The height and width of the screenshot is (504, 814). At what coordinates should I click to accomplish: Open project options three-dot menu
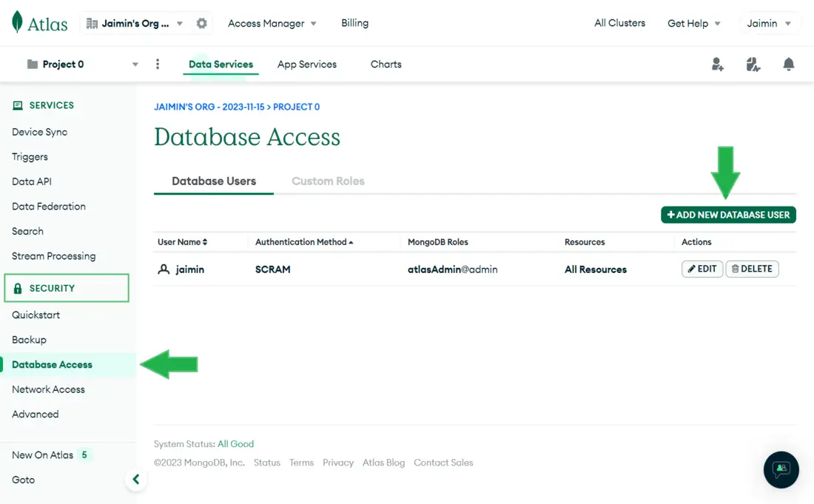(158, 64)
